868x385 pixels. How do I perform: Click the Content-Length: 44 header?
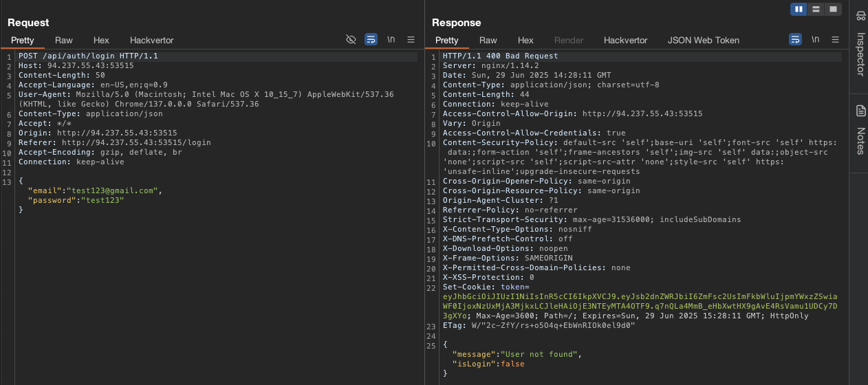pos(486,95)
